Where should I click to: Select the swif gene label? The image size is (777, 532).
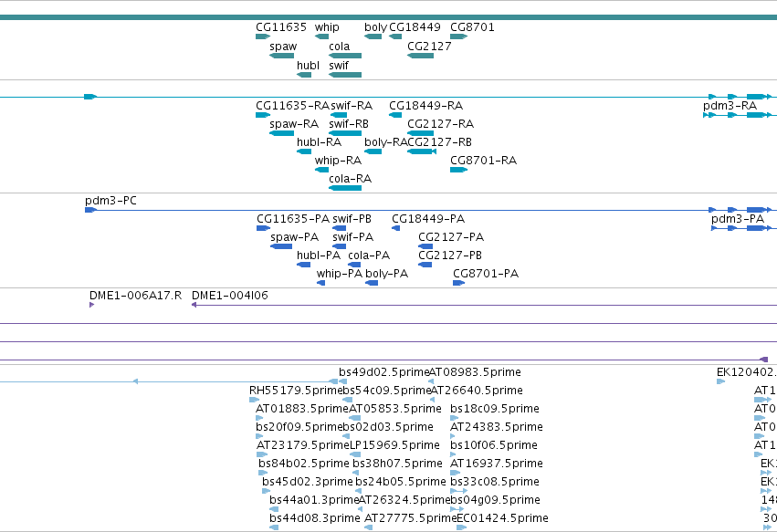[339, 66]
